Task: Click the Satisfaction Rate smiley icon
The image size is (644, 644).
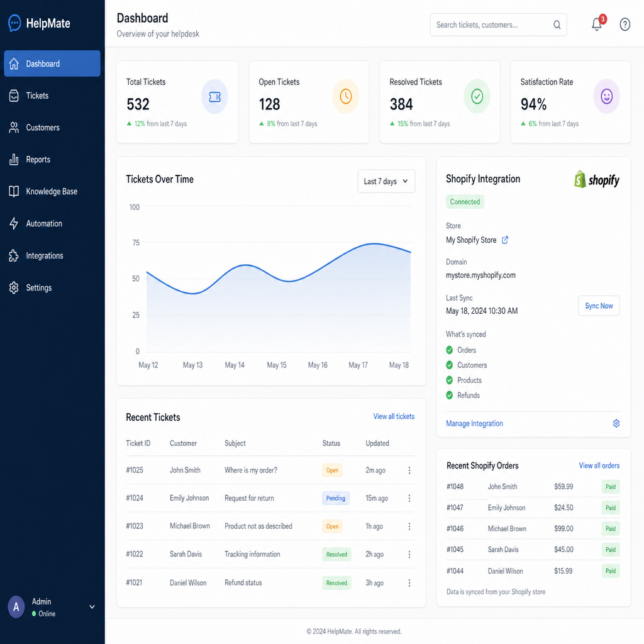Action: [x=607, y=97]
